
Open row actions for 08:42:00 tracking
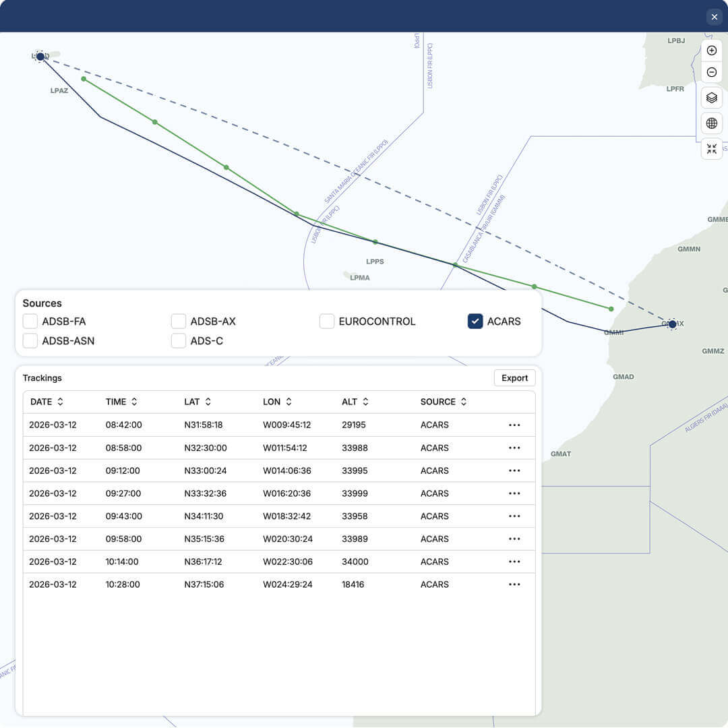pyautogui.click(x=514, y=425)
